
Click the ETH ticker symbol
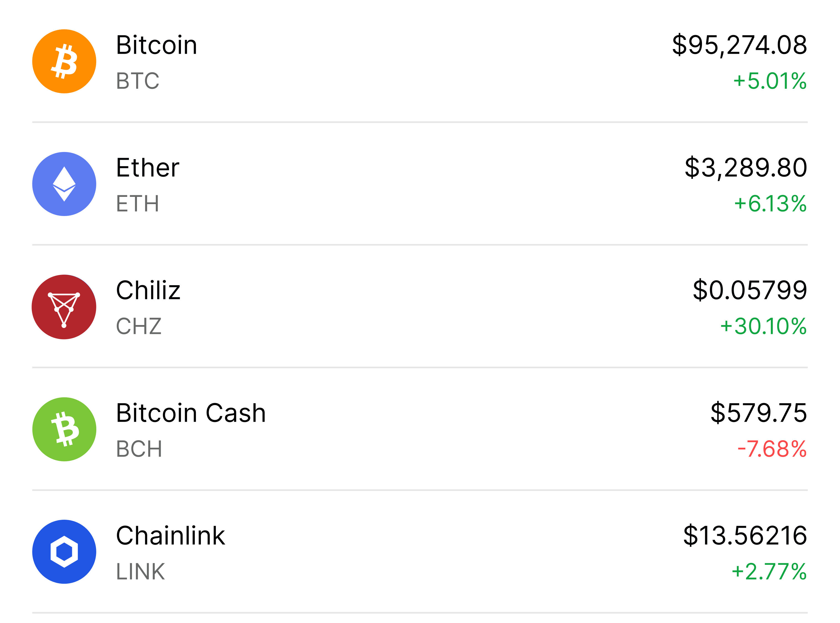pyautogui.click(x=138, y=204)
